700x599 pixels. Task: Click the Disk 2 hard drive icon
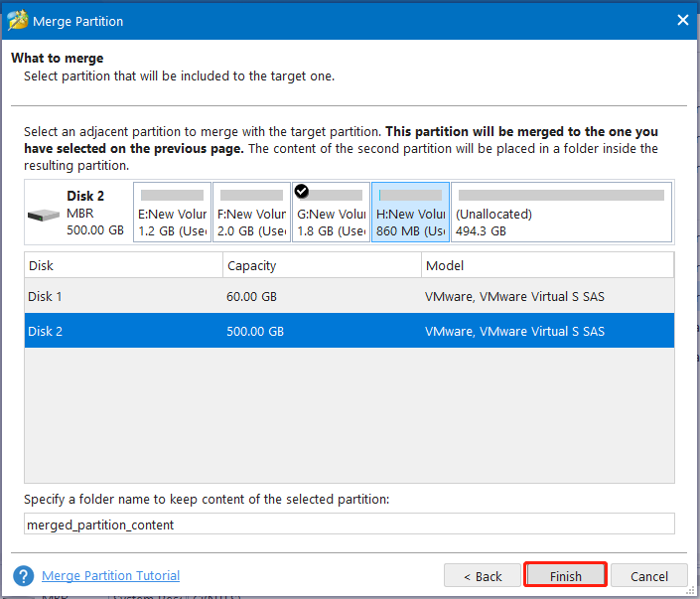44,215
